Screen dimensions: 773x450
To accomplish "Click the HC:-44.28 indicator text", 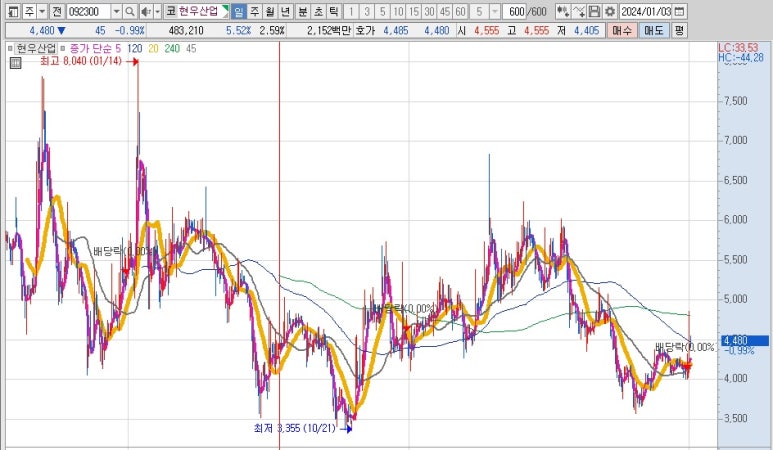I will pyautogui.click(x=740, y=58).
